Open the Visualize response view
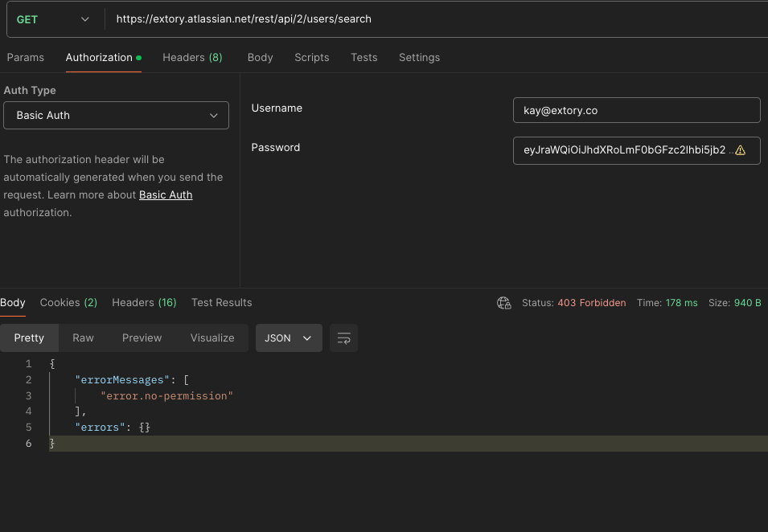Image resolution: width=768 pixels, height=532 pixels. pos(212,338)
